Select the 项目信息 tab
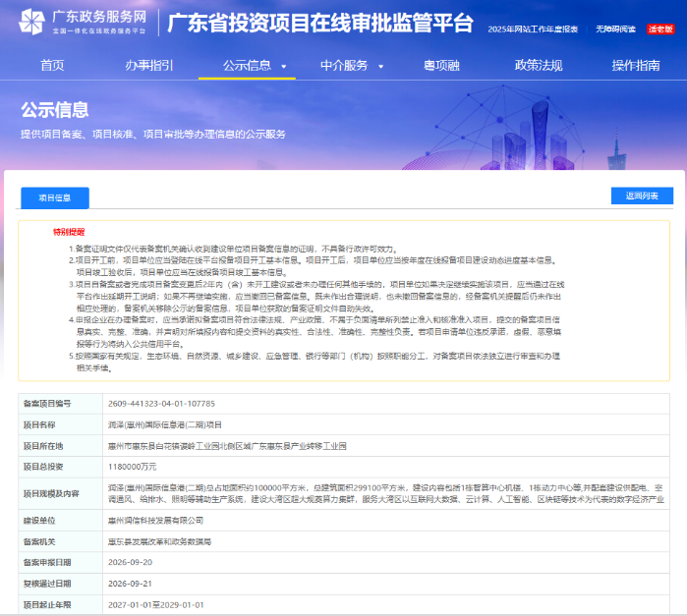The image size is (687, 616). tap(55, 198)
